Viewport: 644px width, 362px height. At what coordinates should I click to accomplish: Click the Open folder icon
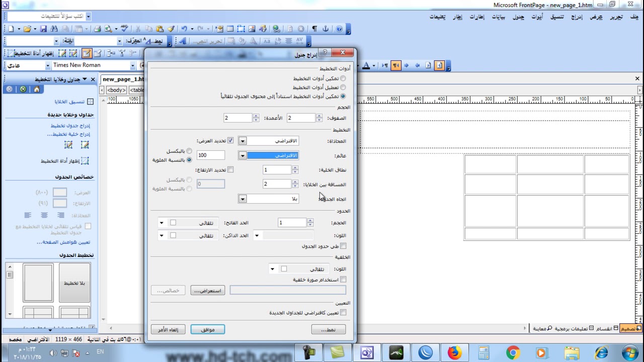click(27, 29)
